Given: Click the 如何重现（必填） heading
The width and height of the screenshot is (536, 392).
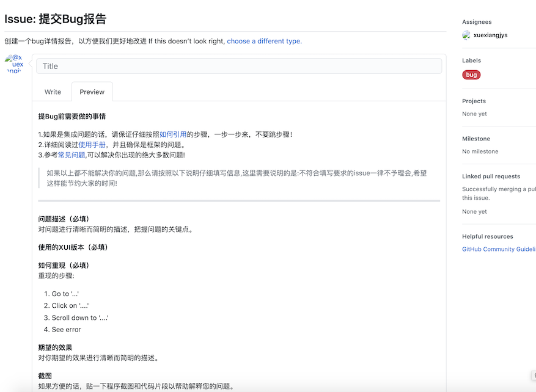Looking at the screenshot, I should [64, 266].
